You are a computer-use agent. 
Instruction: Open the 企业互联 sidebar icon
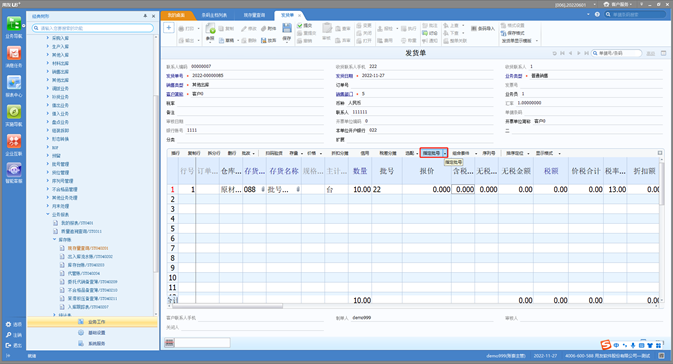(x=14, y=141)
